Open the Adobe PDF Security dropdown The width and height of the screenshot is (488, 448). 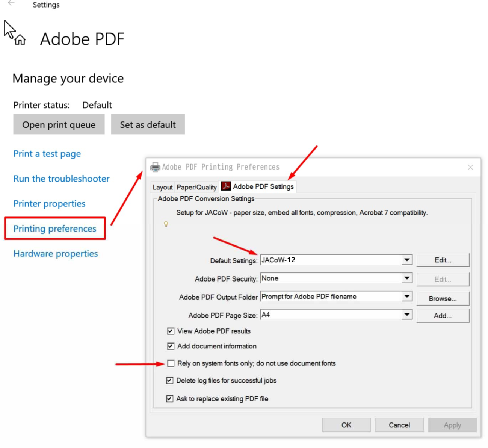coord(406,278)
